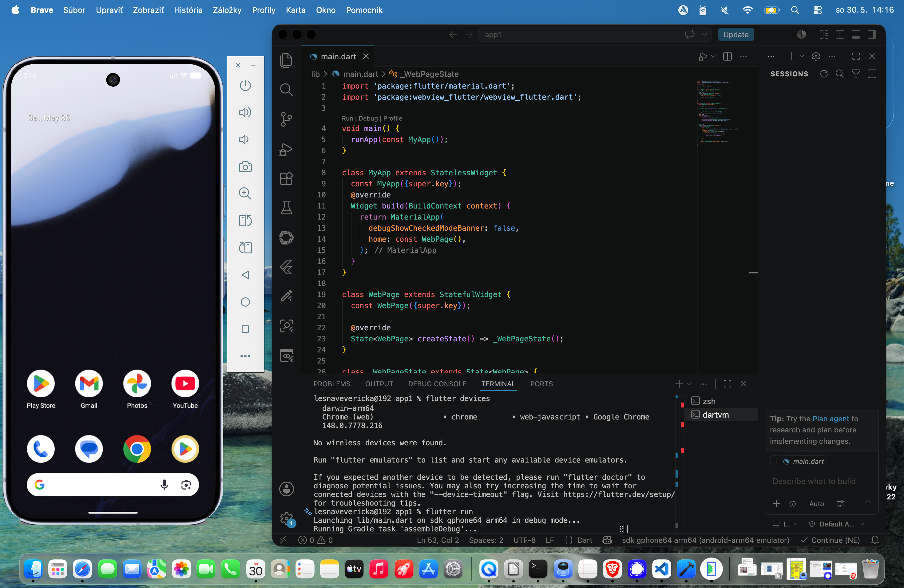Focus the Describe what to build input
This screenshot has height=588, width=904.
coord(822,481)
